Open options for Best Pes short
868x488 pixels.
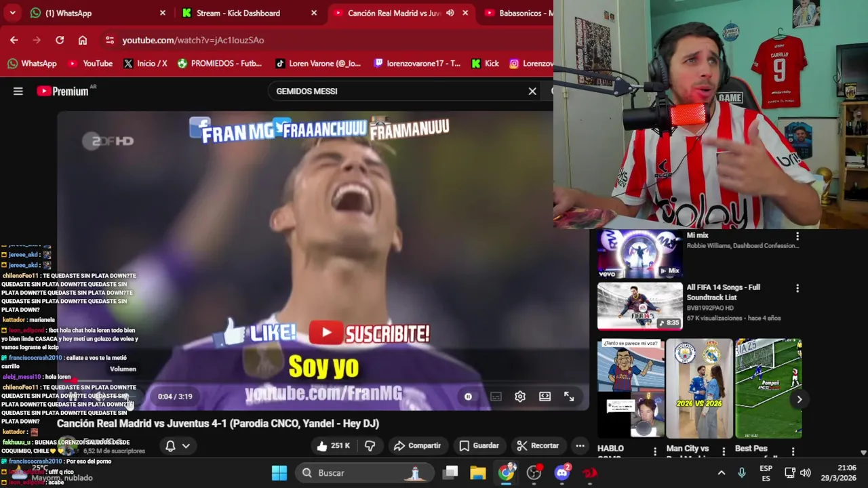click(x=793, y=451)
